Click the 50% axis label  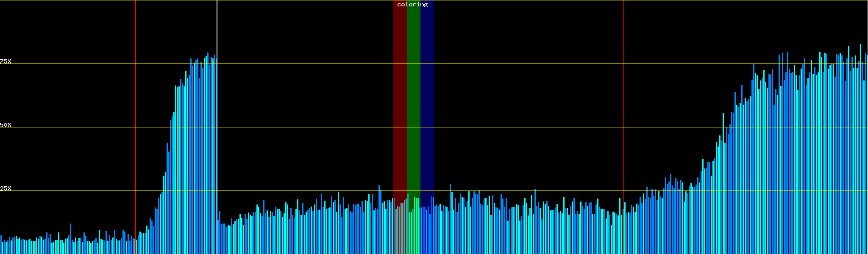click(6, 125)
